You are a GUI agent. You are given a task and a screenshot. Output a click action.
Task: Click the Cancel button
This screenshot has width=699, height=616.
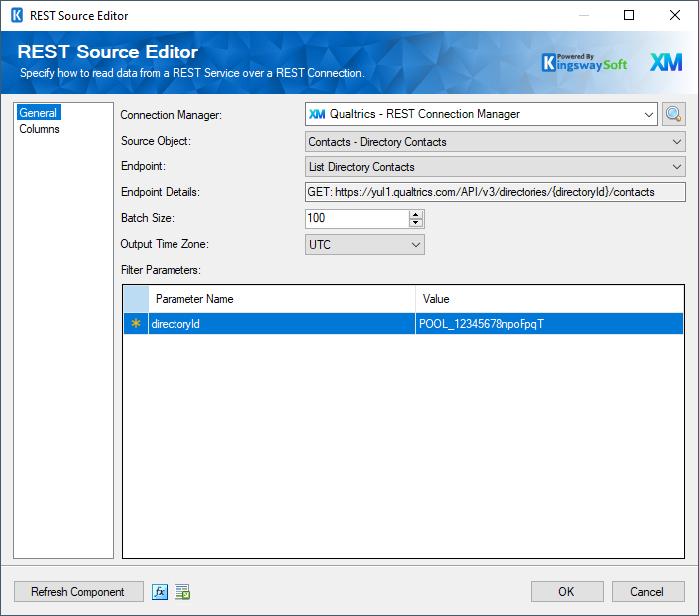[x=648, y=592]
